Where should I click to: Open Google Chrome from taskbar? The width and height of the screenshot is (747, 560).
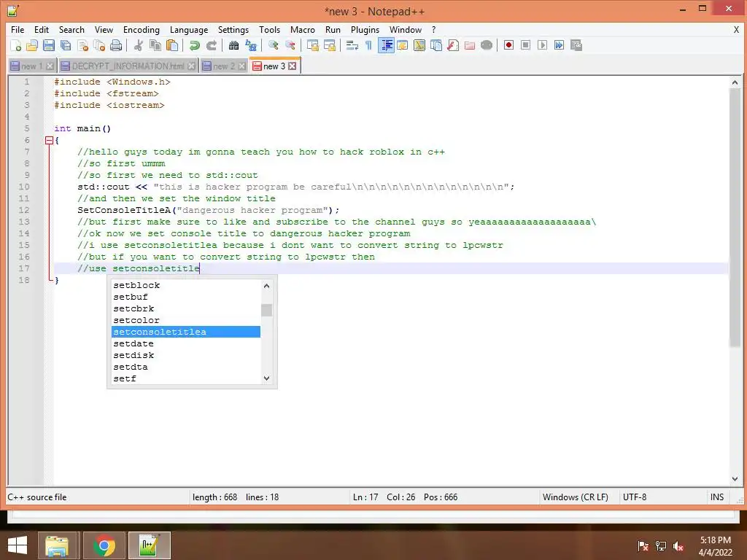[104, 545]
